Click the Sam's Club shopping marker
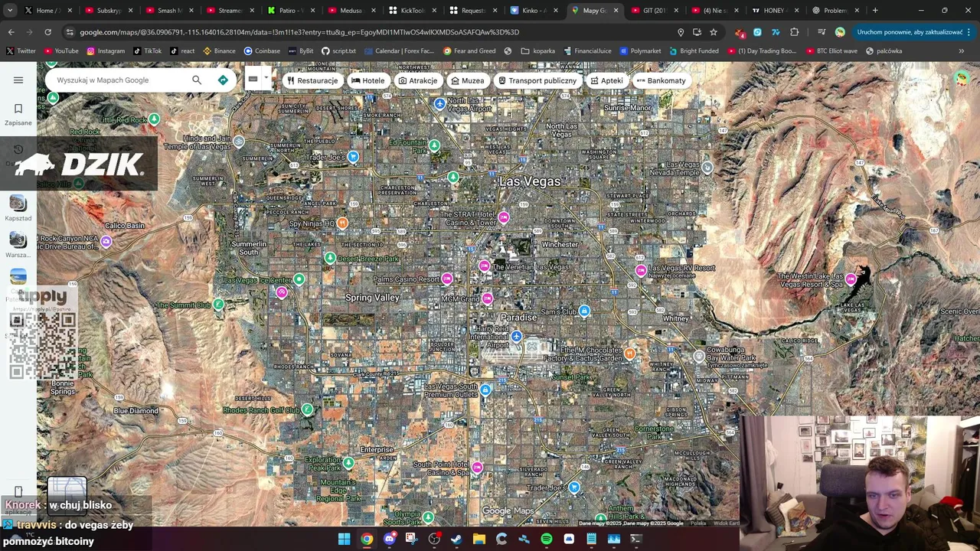The height and width of the screenshot is (551, 980). click(584, 311)
